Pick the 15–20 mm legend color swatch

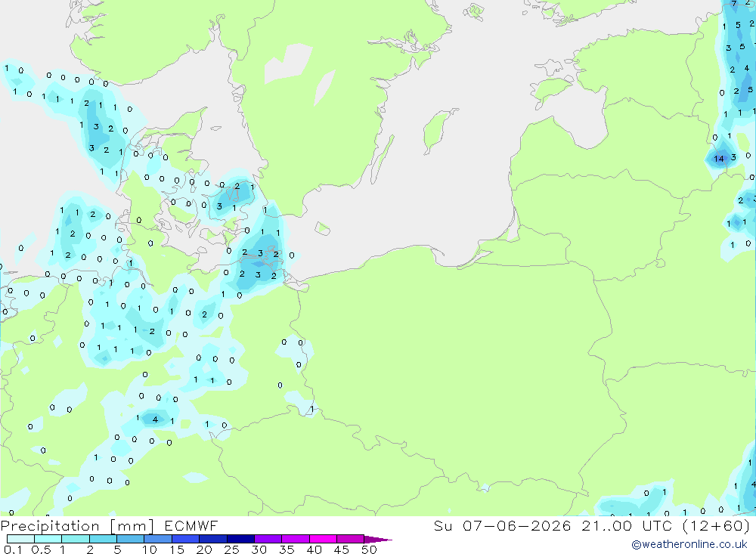click(186, 539)
